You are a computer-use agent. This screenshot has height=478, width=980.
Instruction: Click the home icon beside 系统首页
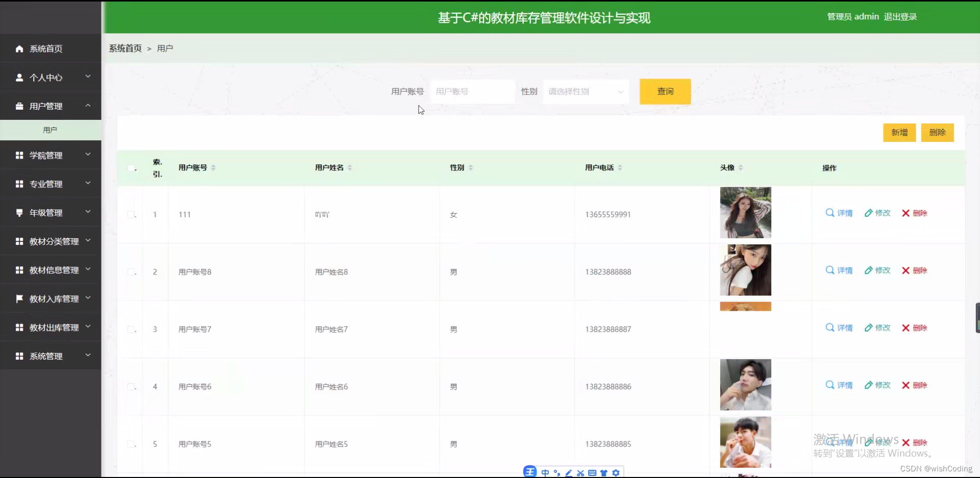coord(19,48)
